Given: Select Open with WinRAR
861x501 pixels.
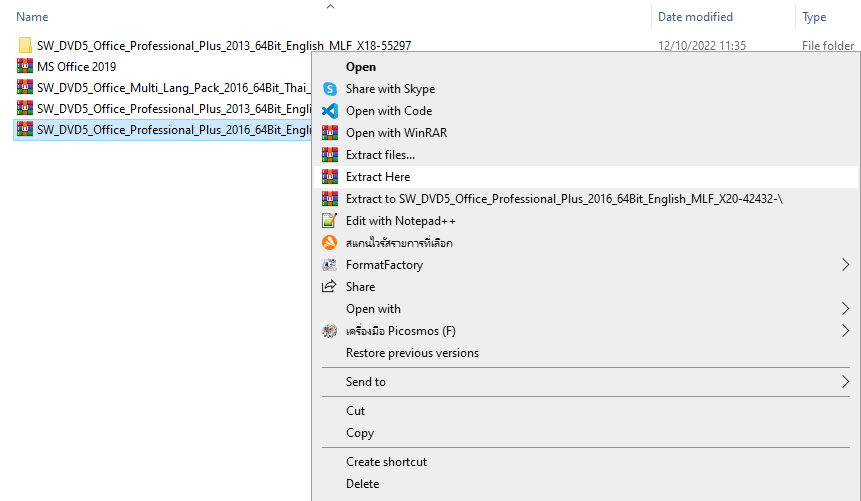Looking at the screenshot, I should click(x=396, y=133).
